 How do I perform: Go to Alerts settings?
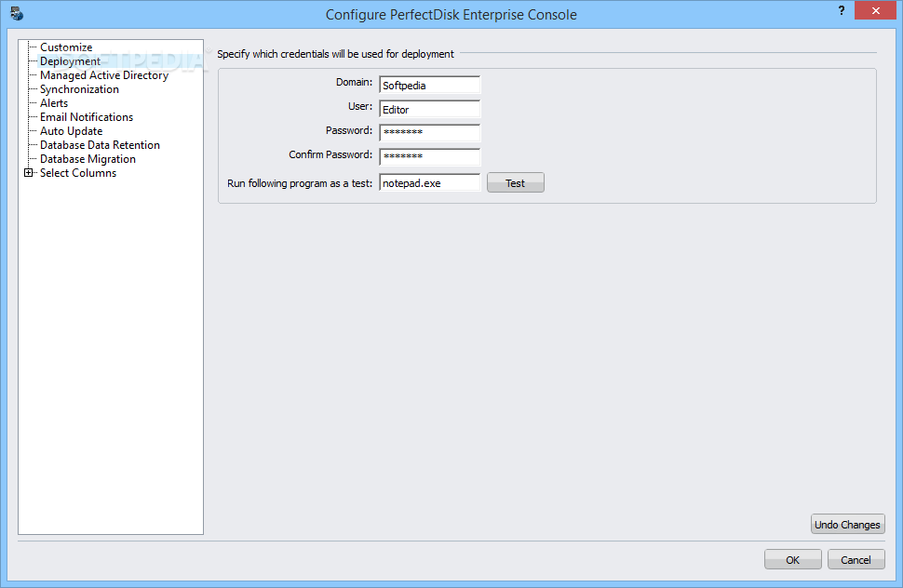pos(54,103)
